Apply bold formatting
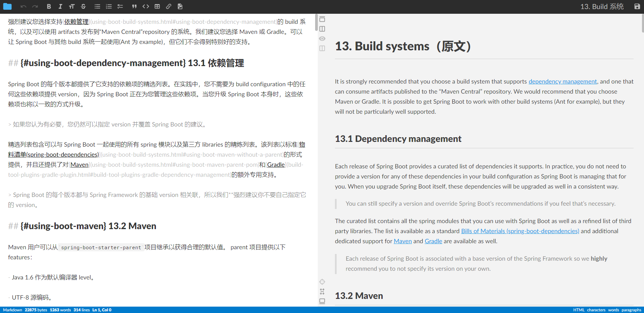Image resolution: width=644 pixels, height=313 pixels. [x=49, y=6]
